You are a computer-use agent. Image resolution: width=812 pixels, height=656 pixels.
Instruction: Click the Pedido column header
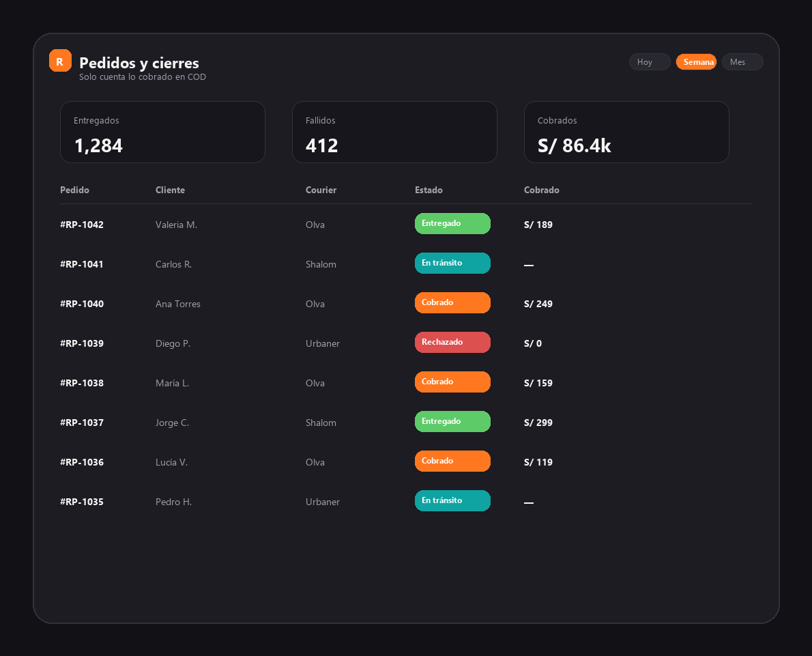[x=74, y=190]
